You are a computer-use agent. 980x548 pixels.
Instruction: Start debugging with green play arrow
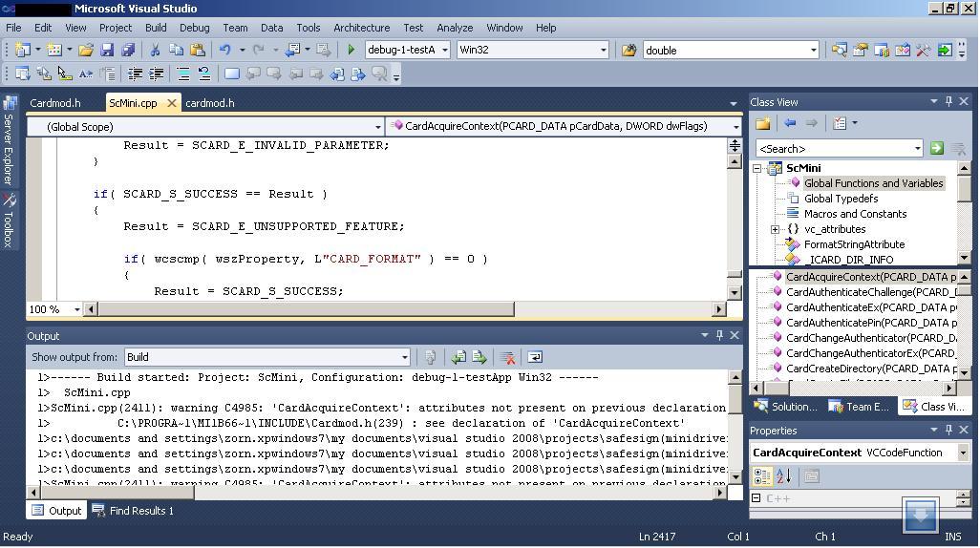(351, 50)
